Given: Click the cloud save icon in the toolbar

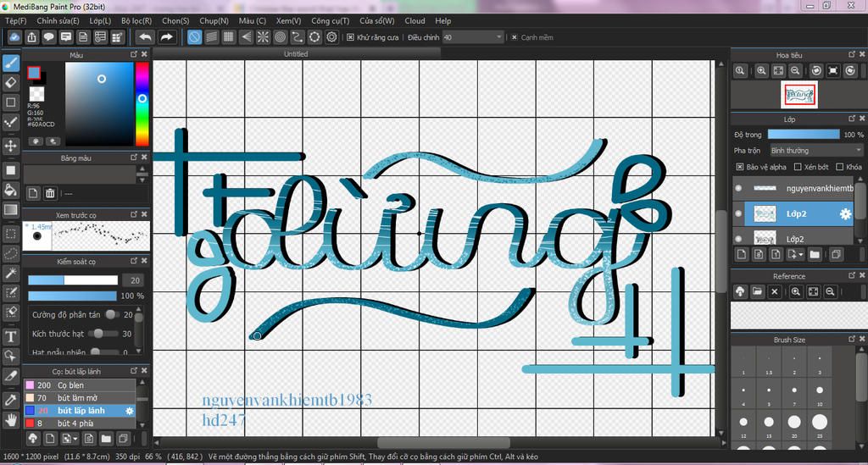Looking at the screenshot, I should pyautogui.click(x=14, y=37).
